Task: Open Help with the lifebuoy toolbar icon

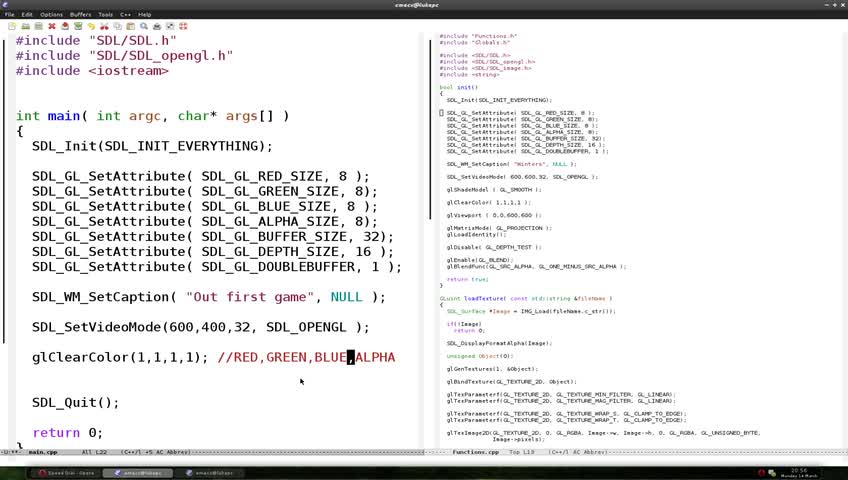Action: point(183,26)
